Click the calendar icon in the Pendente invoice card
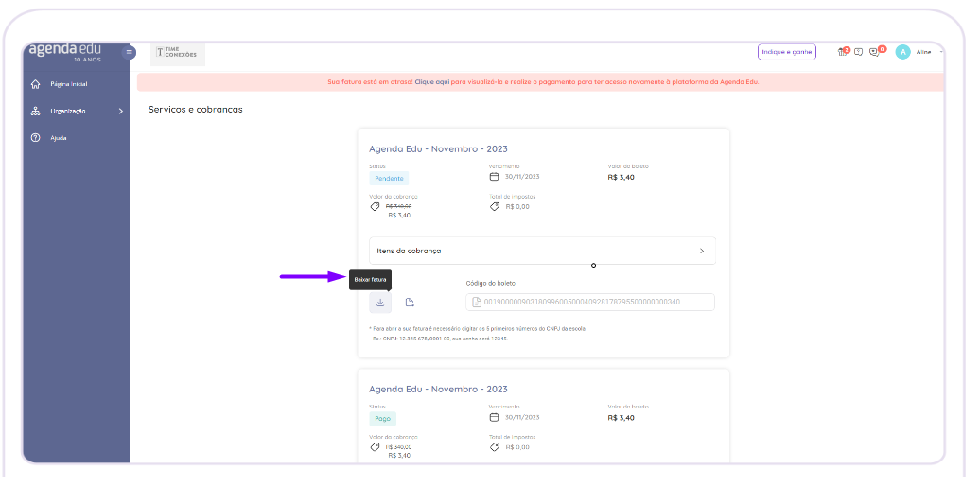Screen dimensions: 980x504 point(494,177)
